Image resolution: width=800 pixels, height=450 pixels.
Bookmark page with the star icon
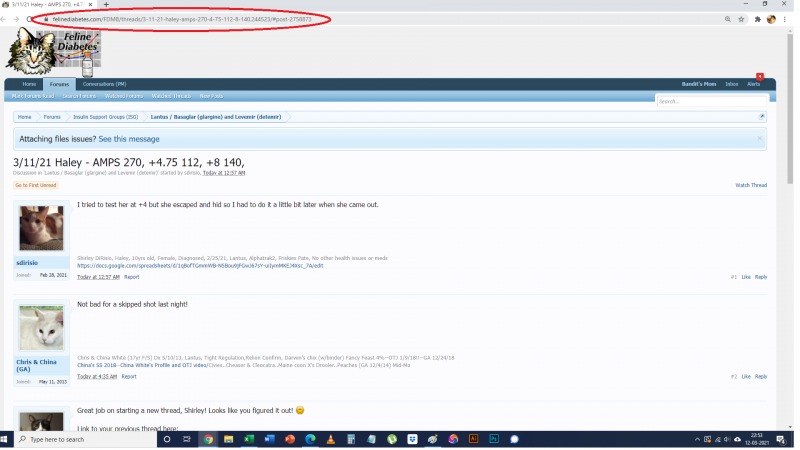point(740,19)
